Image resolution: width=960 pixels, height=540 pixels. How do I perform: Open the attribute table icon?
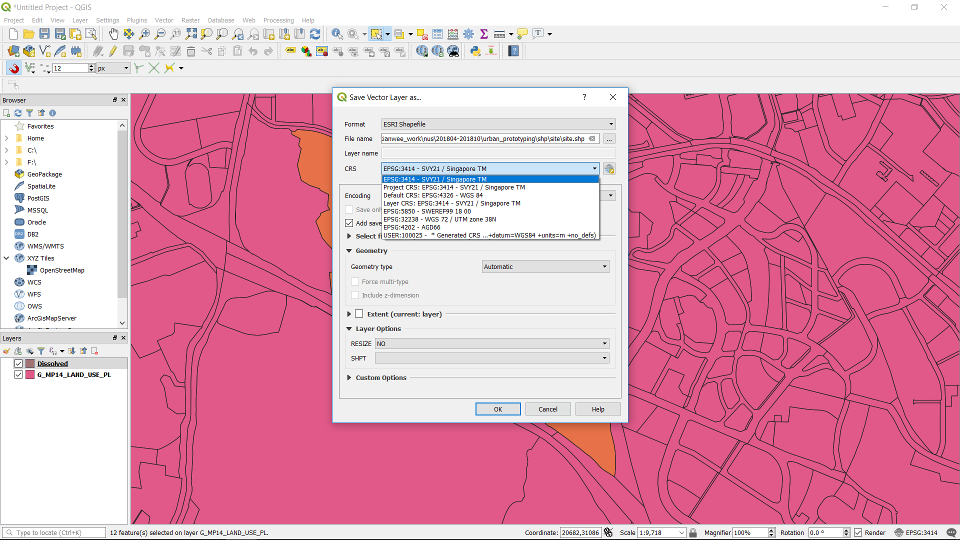(436, 34)
